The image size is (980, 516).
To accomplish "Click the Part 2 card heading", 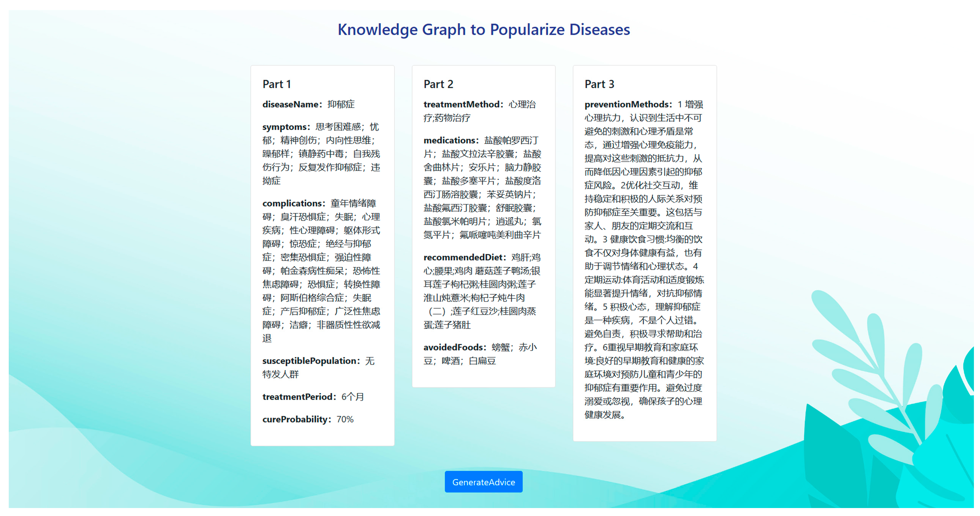I will (438, 84).
